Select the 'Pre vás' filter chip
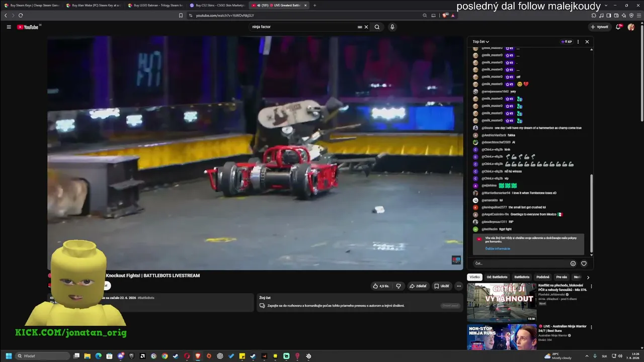Screen dimensions: 644x362 tap(561, 277)
